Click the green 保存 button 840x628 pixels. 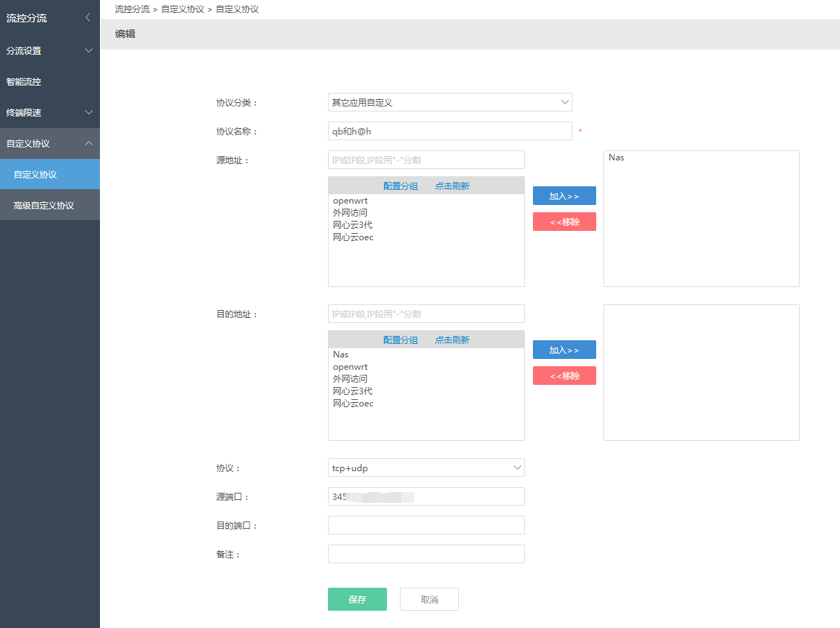click(x=357, y=600)
